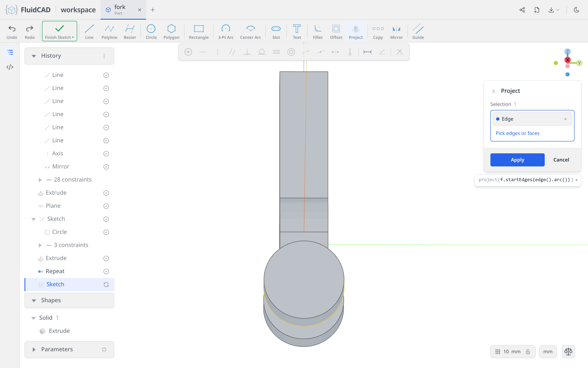Select the Polygon tool
The image size is (588, 368).
[x=171, y=31]
